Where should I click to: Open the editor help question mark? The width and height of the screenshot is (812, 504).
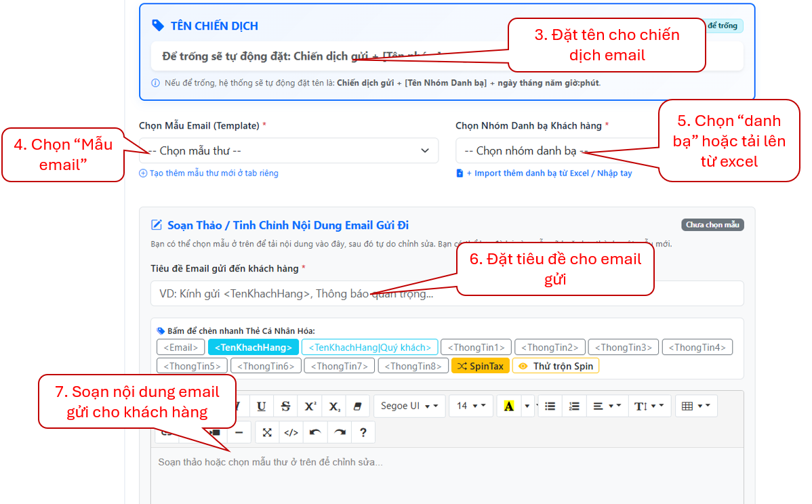point(363,433)
